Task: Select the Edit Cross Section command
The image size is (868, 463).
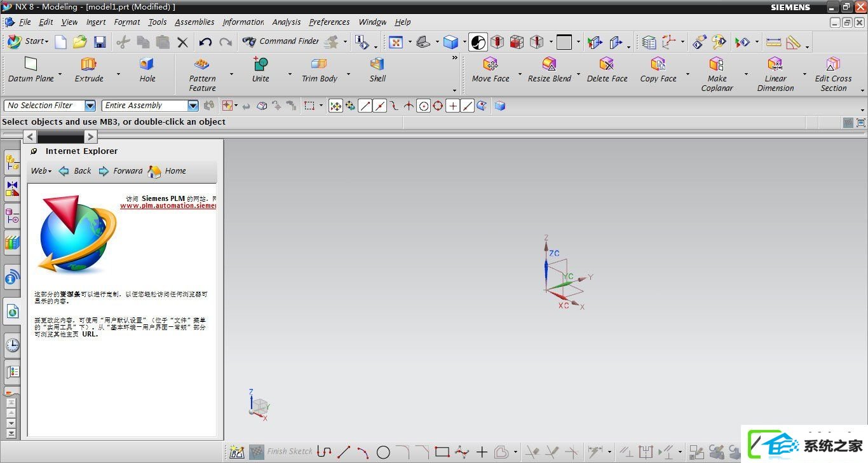Action: [x=833, y=74]
